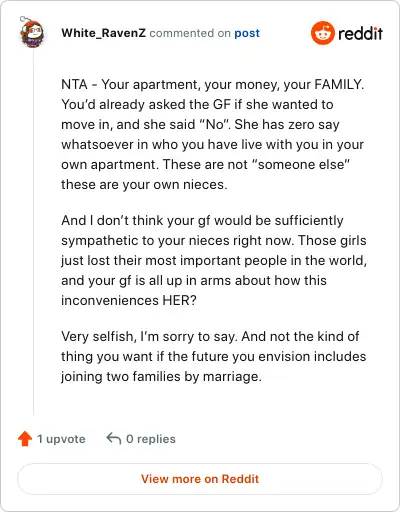
Task: Click the '0 replies' label
Action: (151, 439)
